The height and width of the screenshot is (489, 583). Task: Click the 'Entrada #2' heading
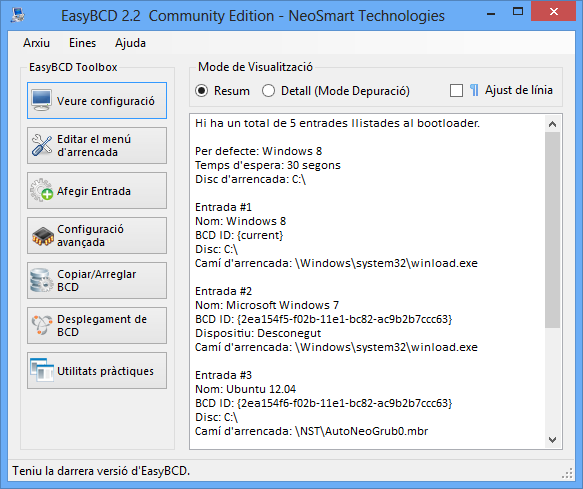click(223, 291)
